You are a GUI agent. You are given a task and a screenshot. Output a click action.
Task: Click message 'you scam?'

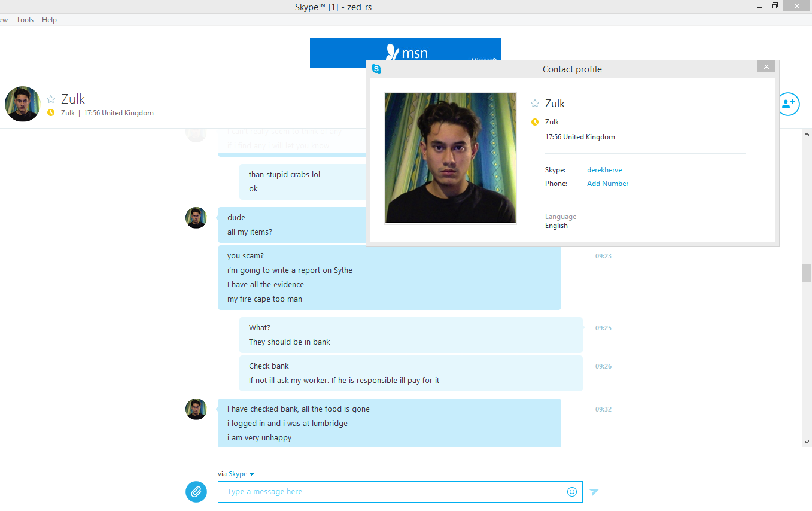coord(245,256)
